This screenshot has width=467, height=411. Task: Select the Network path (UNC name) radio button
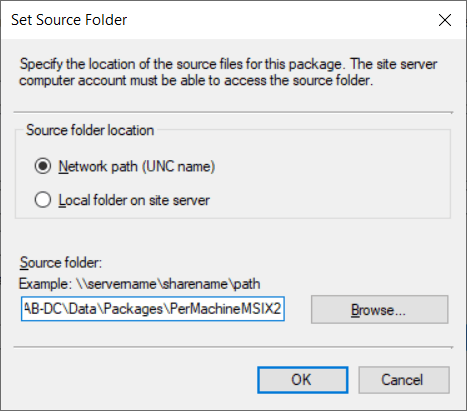pos(43,166)
